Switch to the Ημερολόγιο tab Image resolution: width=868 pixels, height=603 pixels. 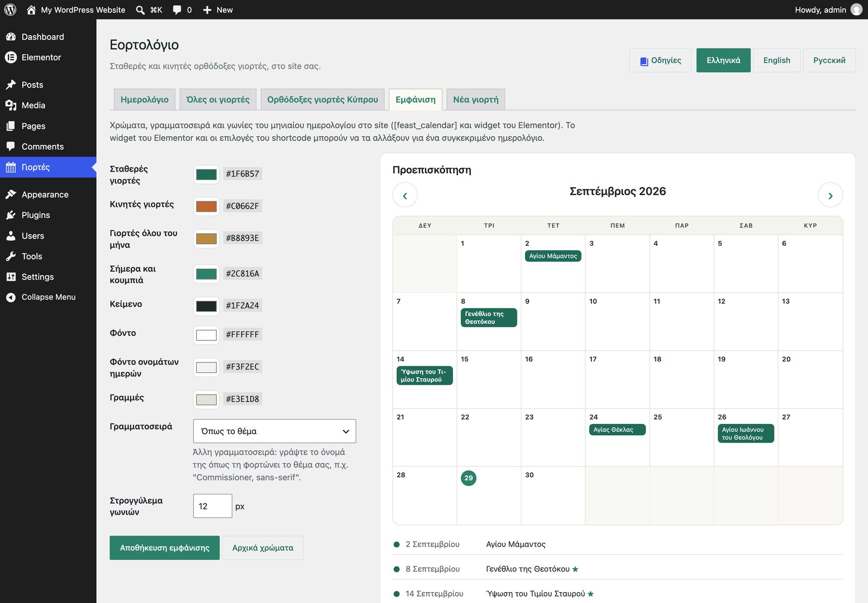tap(144, 99)
